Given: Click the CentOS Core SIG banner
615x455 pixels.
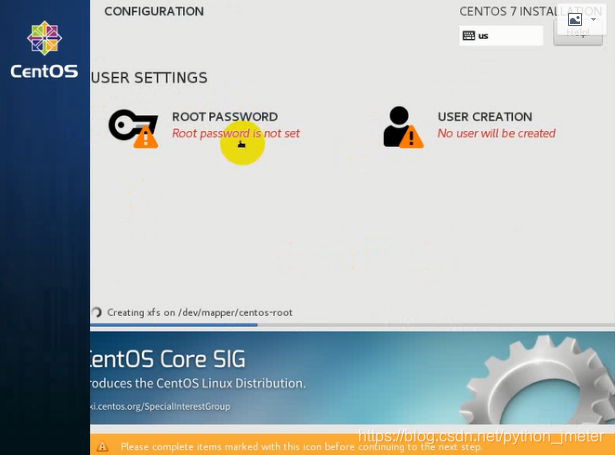Looking at the screenshot, I should [x=352, y=378].
